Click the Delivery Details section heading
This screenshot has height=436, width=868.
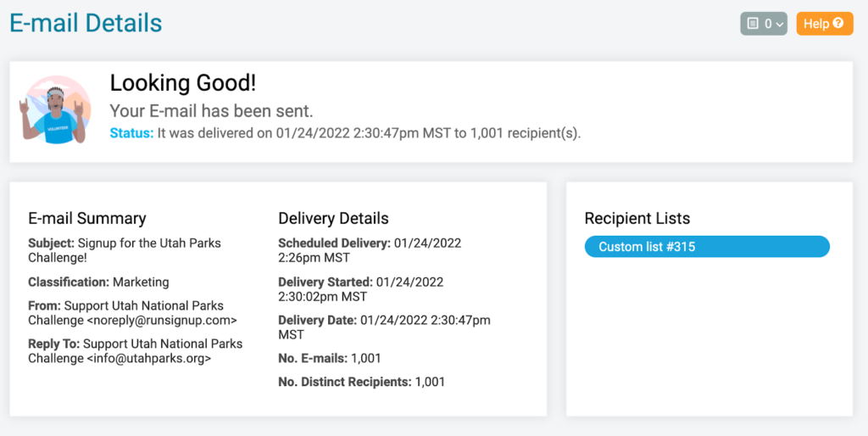click(333, 218)
